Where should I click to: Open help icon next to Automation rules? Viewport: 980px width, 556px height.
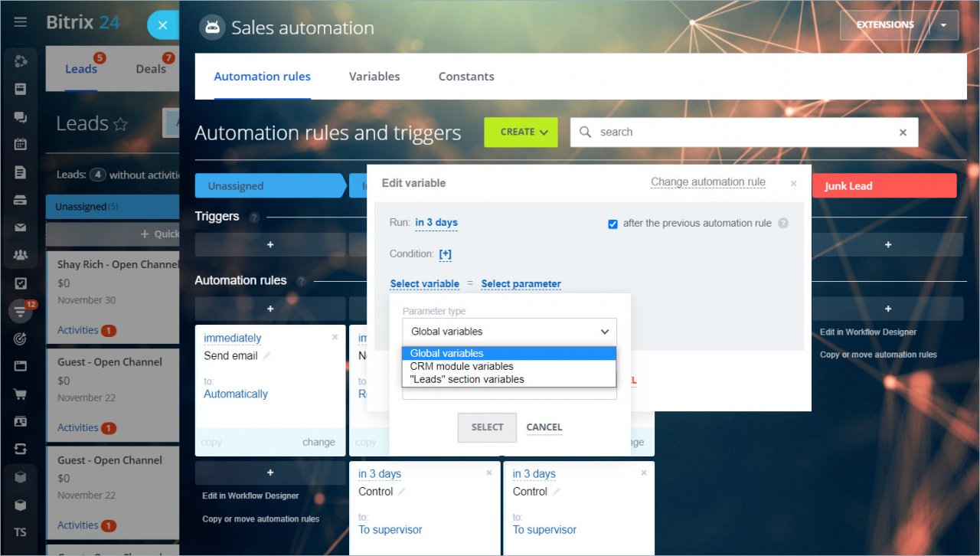(x=302, y=281)
